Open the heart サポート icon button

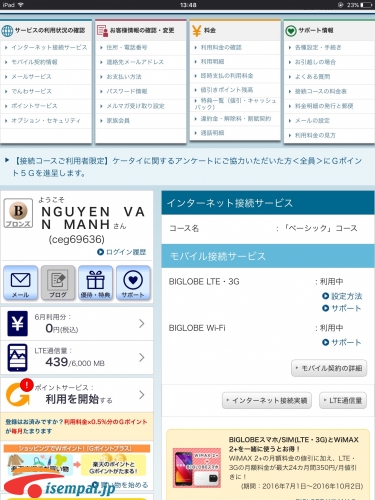point(133,283)
